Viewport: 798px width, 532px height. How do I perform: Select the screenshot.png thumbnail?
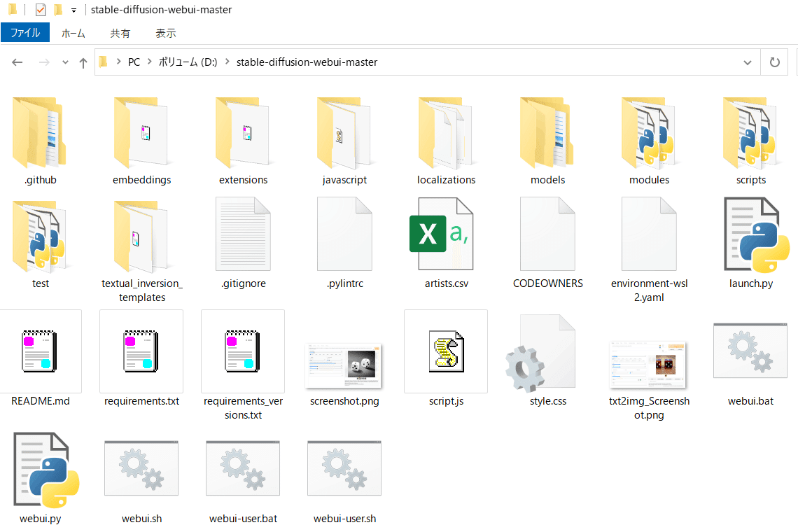[x=344, y=366]
